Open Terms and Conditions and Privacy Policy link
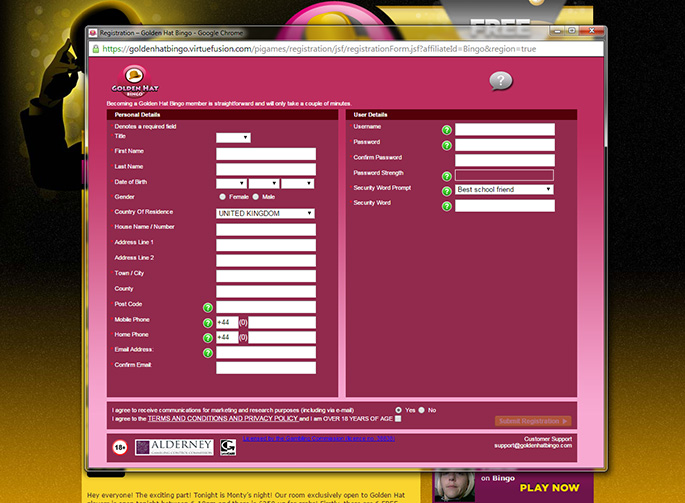685x503 pixels. 223,419
